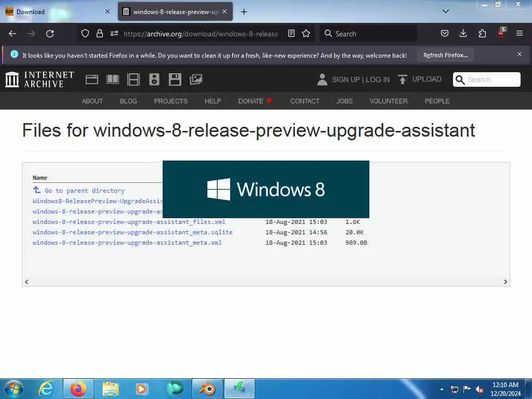The width and height of the screenshot is (532, 399).
Task: Open the CONTACT menu item
Action: click(x=304, y=101)
